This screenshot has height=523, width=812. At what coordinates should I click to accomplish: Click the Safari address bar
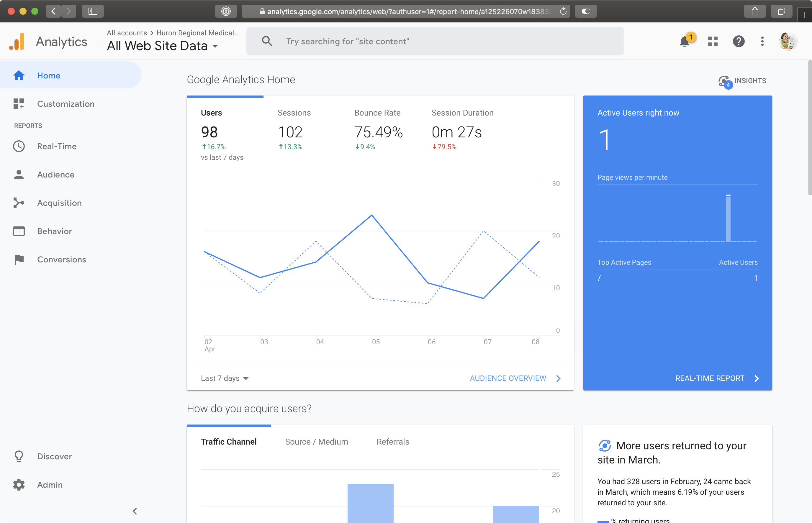point(406,11)
